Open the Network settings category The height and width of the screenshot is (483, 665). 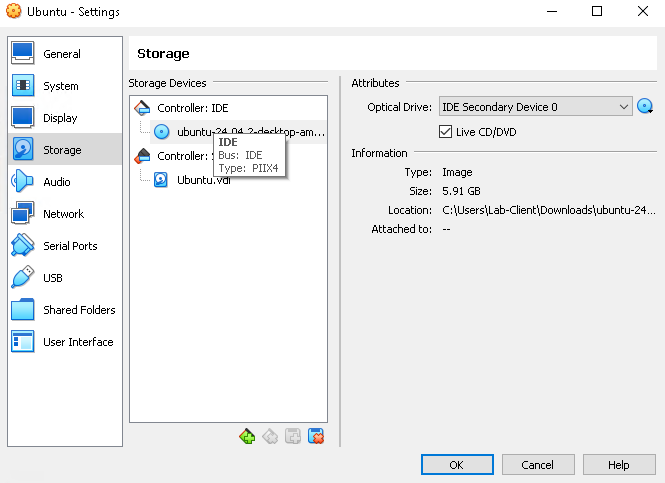coord(65,214)
